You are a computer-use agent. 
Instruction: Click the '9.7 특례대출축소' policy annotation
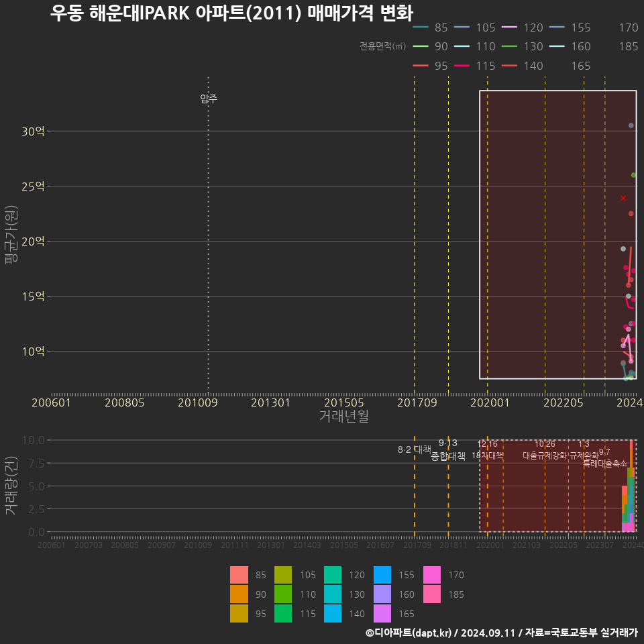(605, 458)
